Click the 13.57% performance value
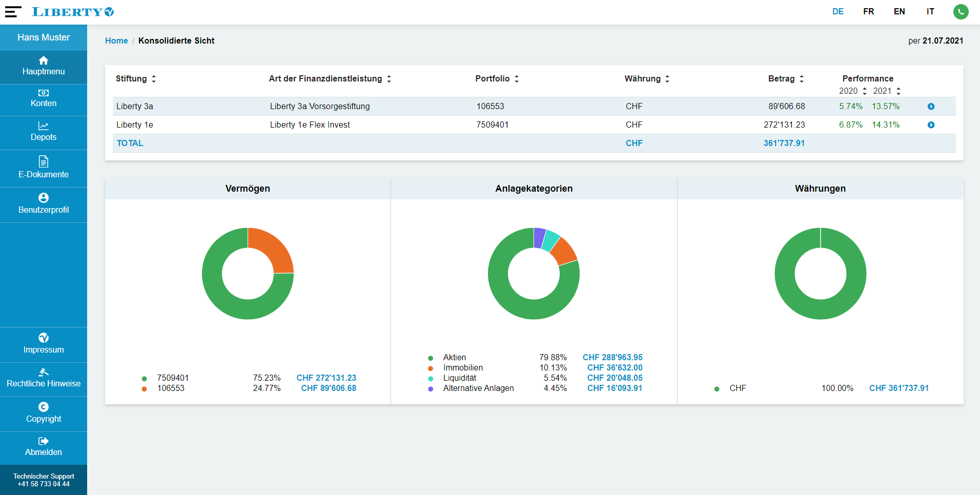This screenshot has width=980, height=495. 886,107
